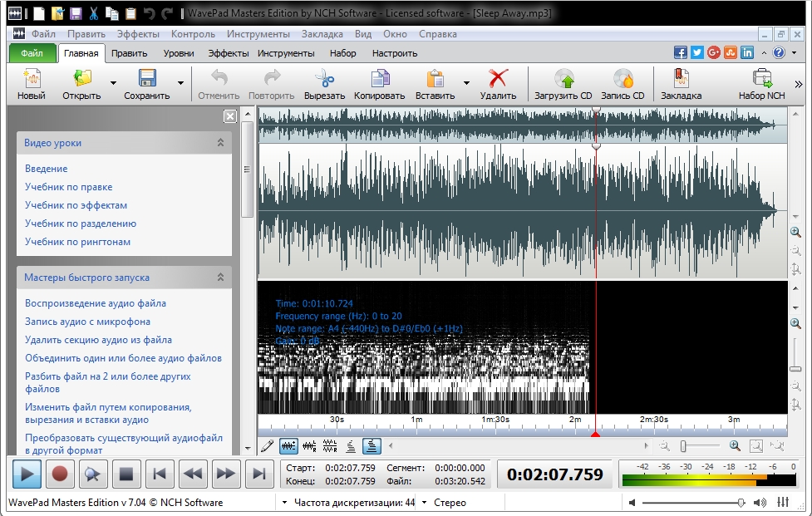Viewport: 812px width, 516px height.
Task: Open the green Файл tab
Action: (x=32, y=53)
